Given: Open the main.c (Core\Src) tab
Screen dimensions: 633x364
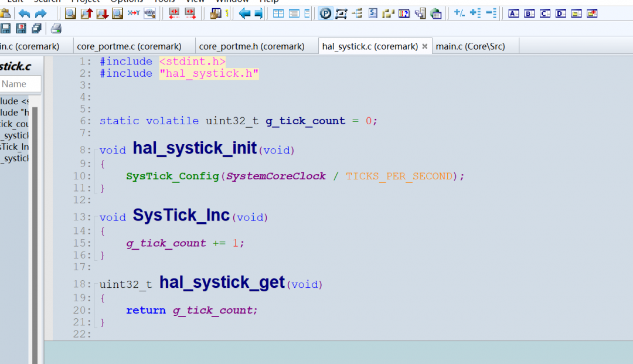Looking at the screenshot, I should pyautogui.click(x=470, y=46).
